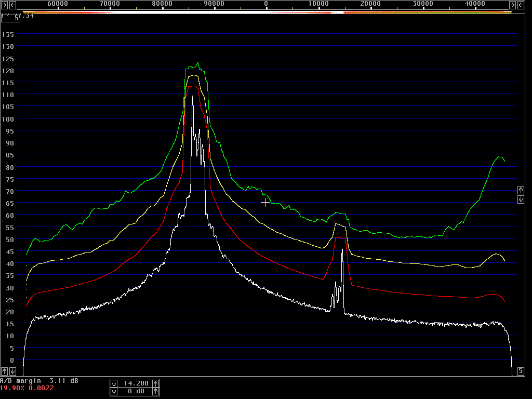Click the up arrow right of 14.200
Image resolution: width=532 pixels, height=399 pixels.
coord(155,383)
